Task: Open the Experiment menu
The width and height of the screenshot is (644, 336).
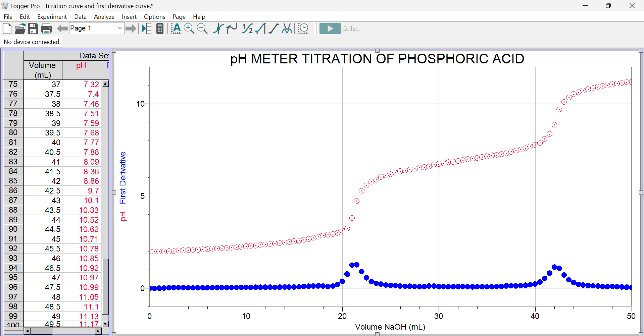Action: (x=52, y=16)
